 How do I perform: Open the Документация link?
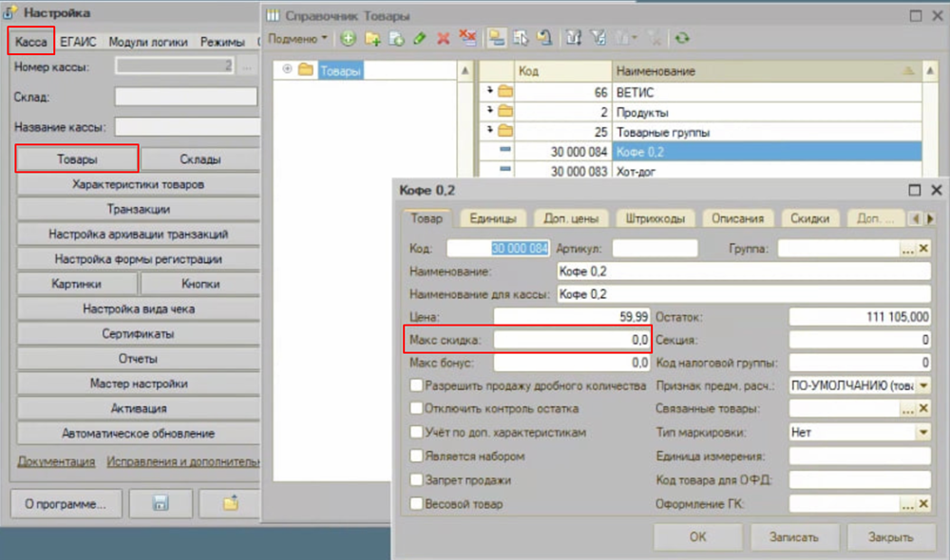(56, 461)
